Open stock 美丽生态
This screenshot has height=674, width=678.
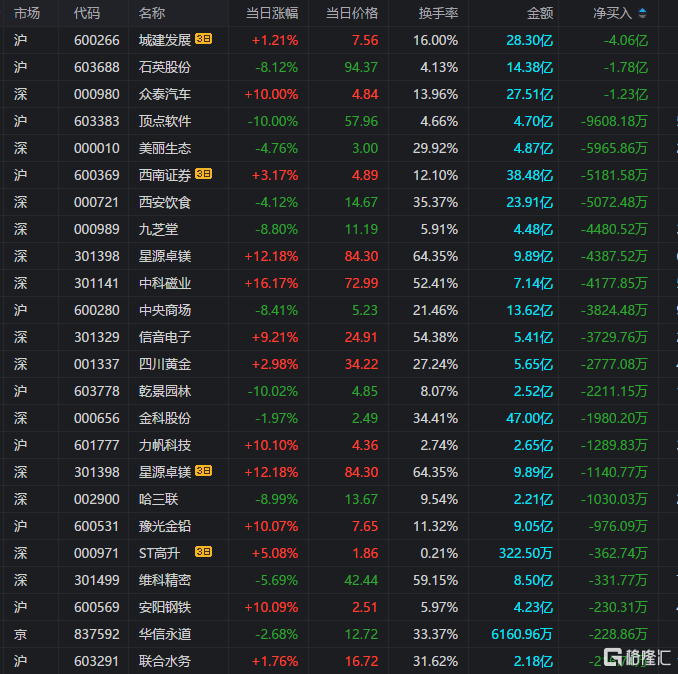pos(165,148)
